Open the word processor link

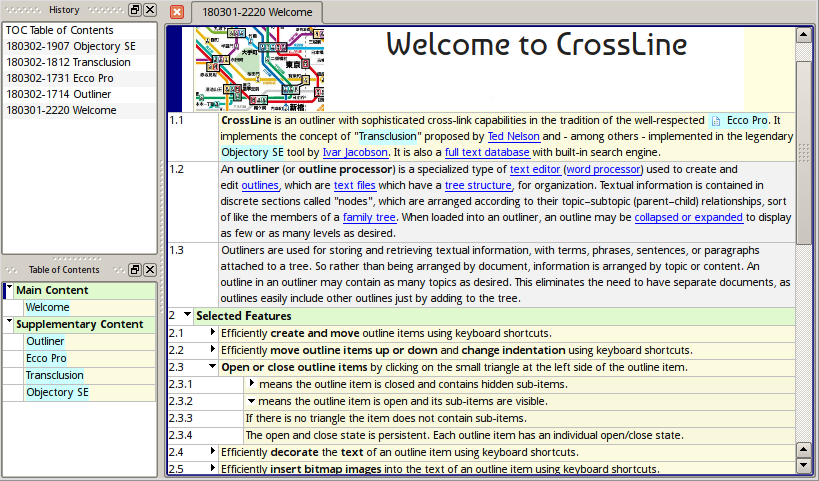(x=603, y=169)
